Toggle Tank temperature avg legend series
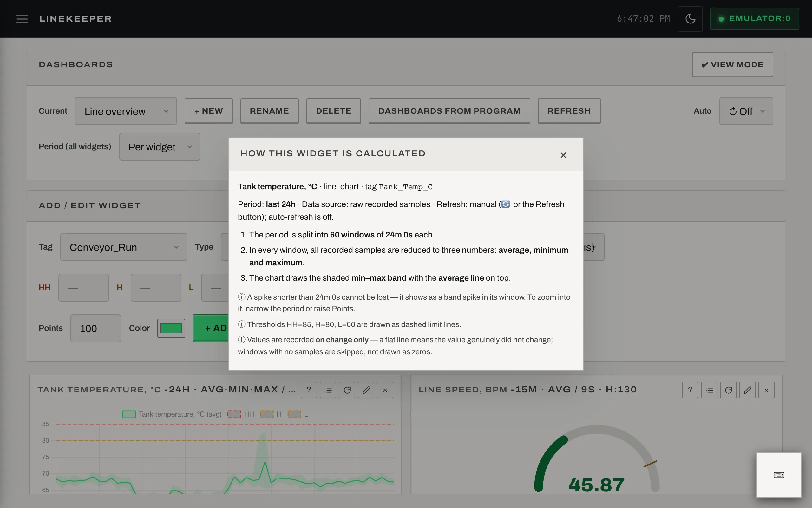The height and width of the screenshot is (508, 812). click(x=172, y=414)
